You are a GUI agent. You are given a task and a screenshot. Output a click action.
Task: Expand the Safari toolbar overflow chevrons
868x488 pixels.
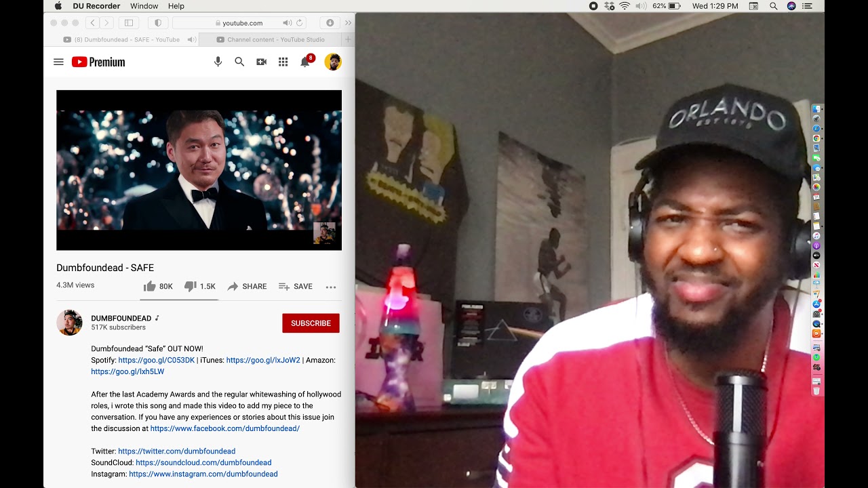(348, 22)
